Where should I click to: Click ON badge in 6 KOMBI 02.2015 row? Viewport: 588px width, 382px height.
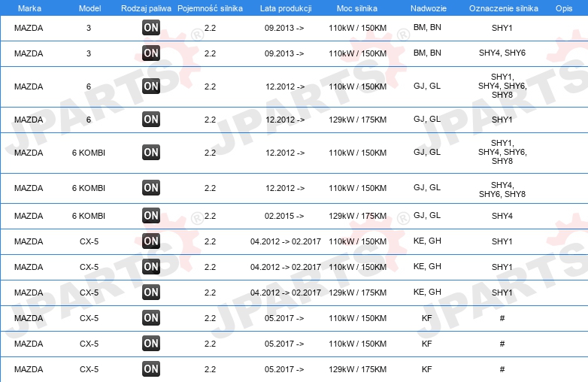click(151, 216)
